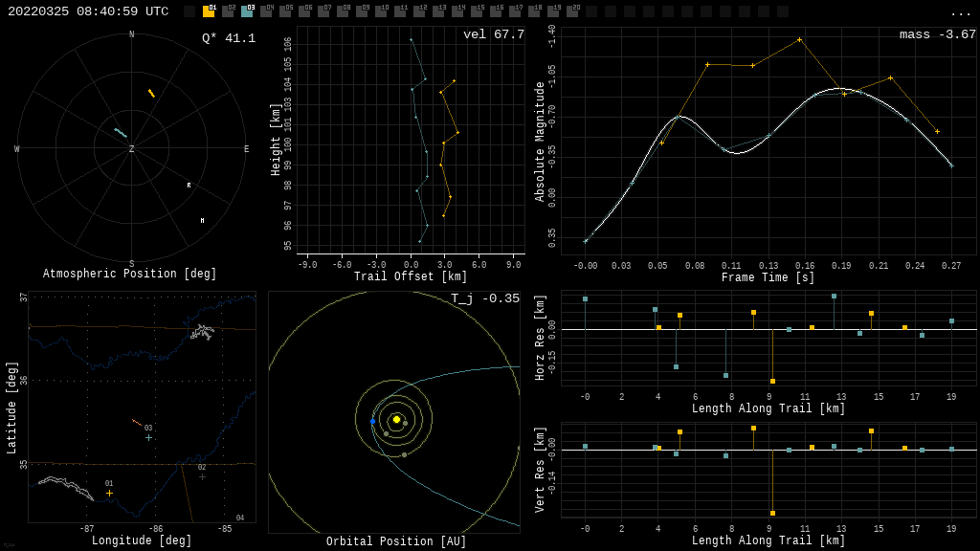Viewport: 980px width, 551px height.
Task: Select station 10 square in the top bar
Action: 381,11
